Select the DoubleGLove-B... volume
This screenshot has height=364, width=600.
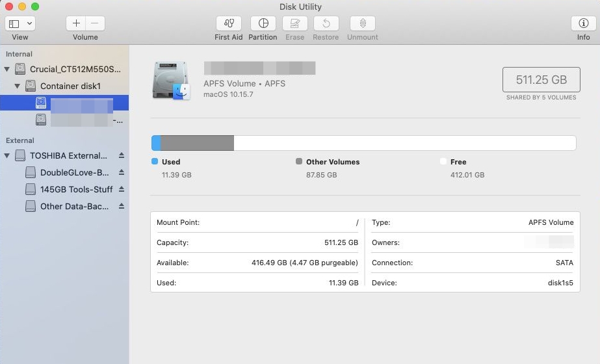pyautogui.click(x=64, y=173)
